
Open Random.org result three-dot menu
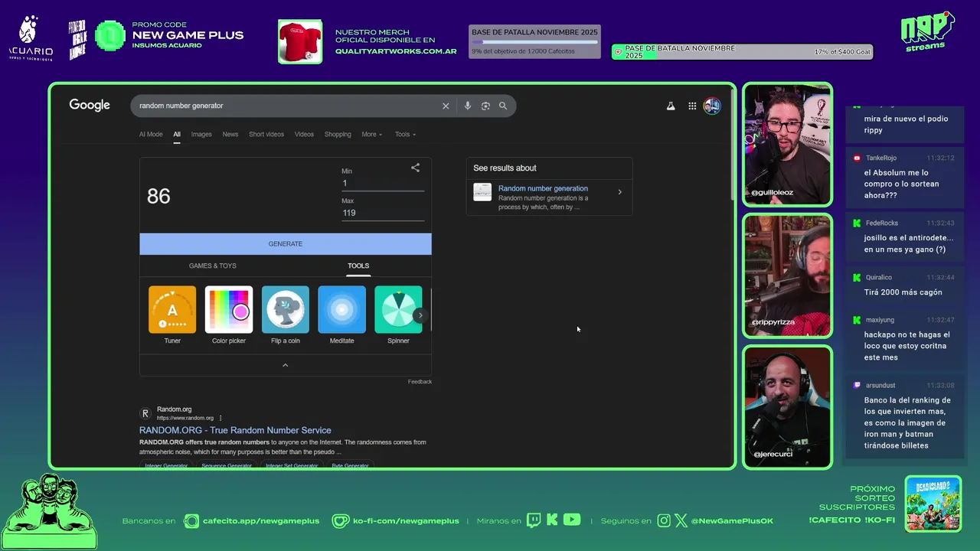click(x=220, y=419)
